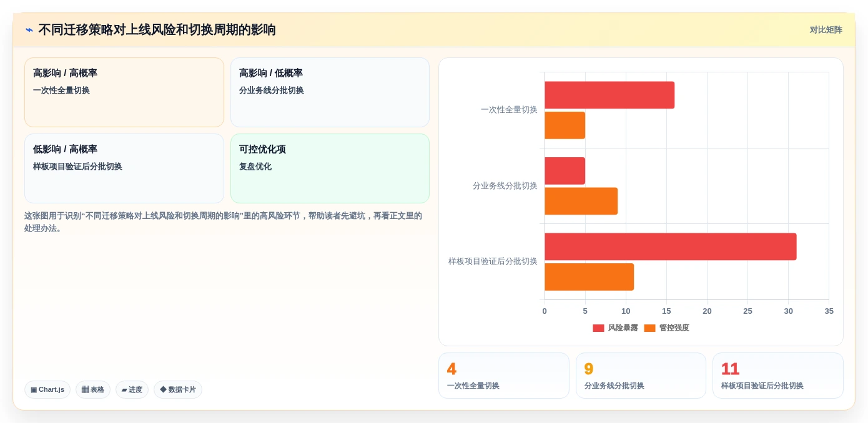This screenshot has height=423, width=868.
Task: Select the 高影响 / 低概率 quadrant card
Action: [330, 92]
